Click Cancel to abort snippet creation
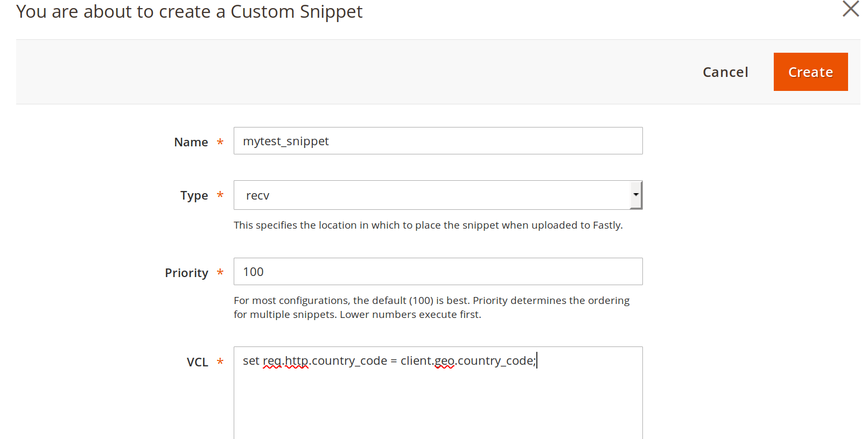The width and height of the screenshot is (868, 439). point(725,72)
